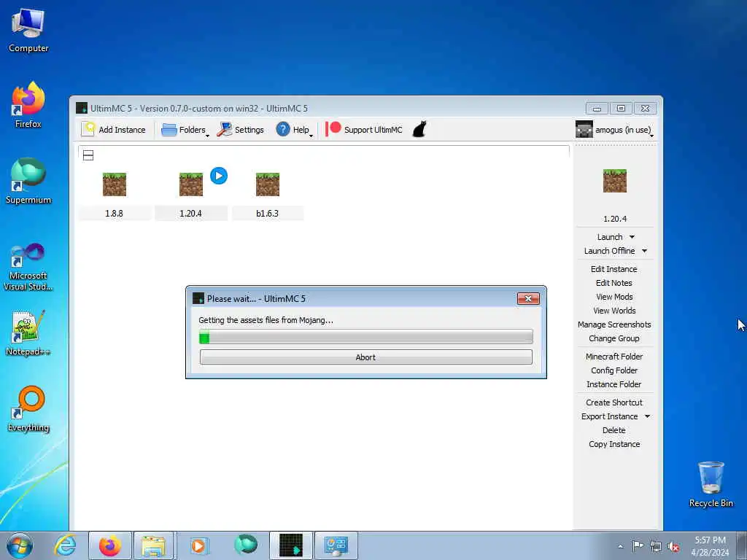The image size is (747, 560).
Task: Click the muted volume tray icon
Action: [673, 547]
